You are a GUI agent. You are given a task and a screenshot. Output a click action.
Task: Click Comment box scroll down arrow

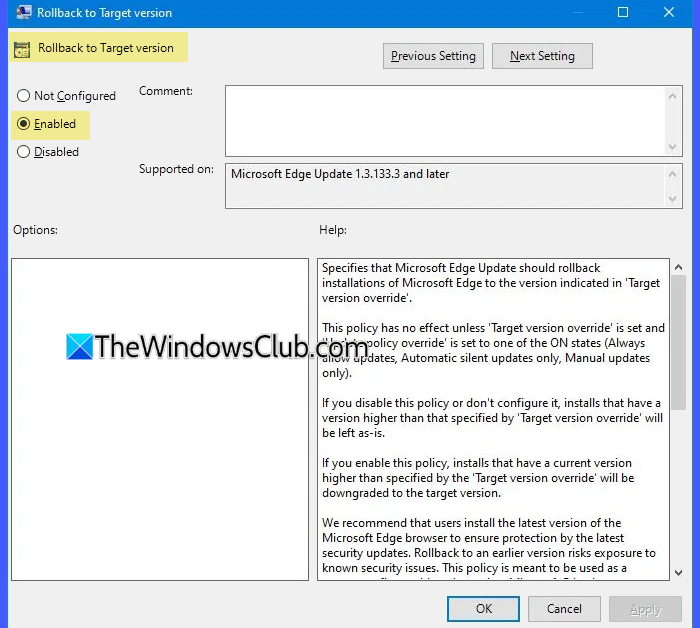point(673,146)
